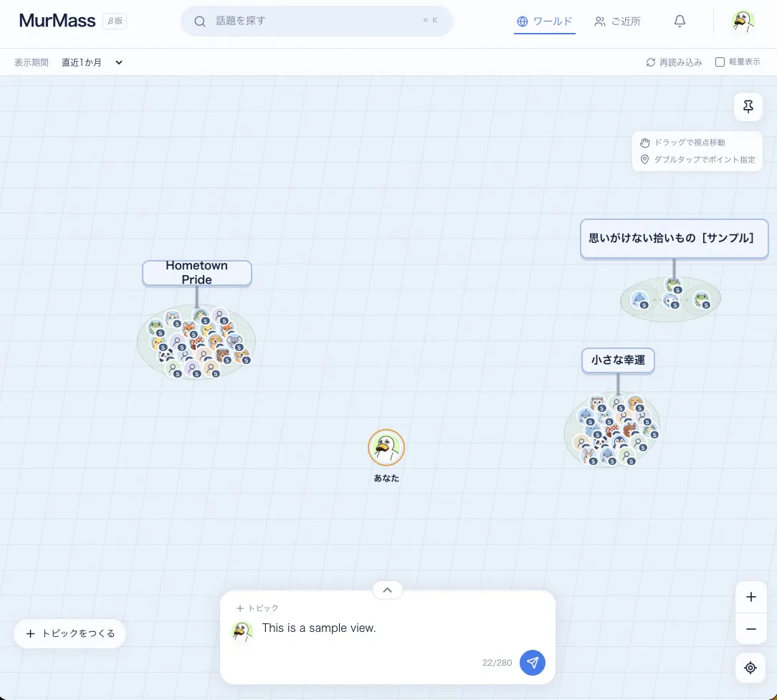Click the トピックをつくる button

click(70, 633)
